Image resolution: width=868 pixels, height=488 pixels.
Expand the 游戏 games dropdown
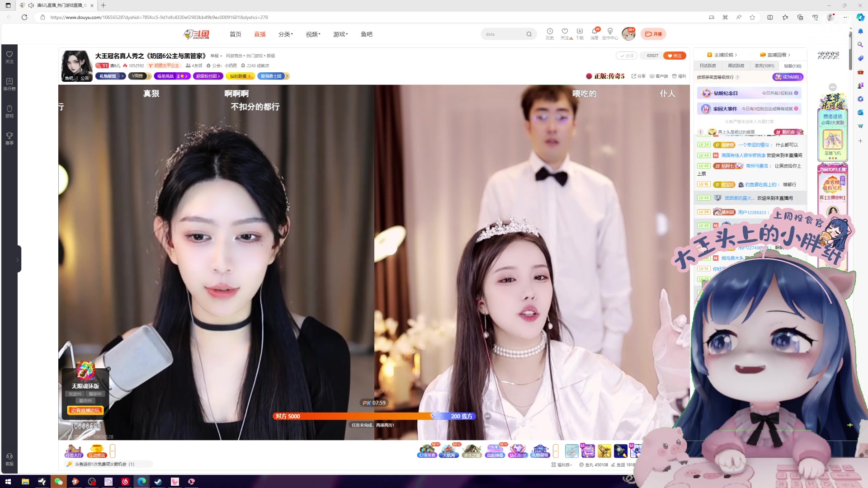(x=340, y=34)
